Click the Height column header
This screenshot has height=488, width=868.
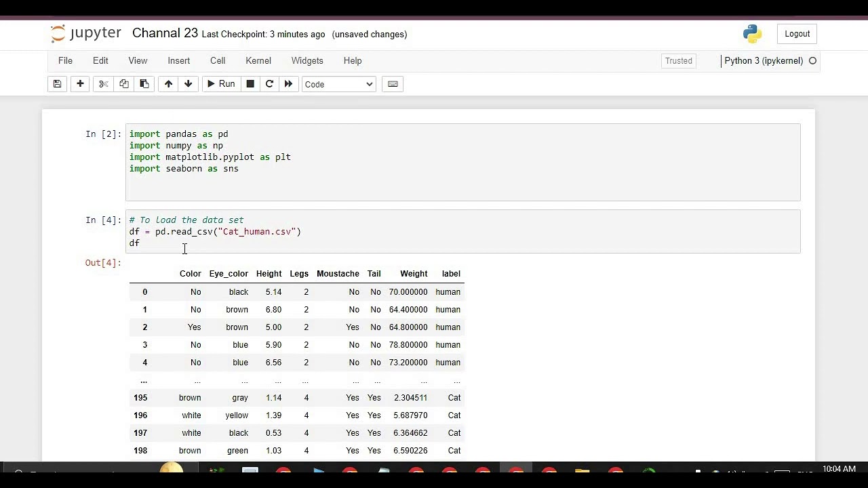click(269, 274)
